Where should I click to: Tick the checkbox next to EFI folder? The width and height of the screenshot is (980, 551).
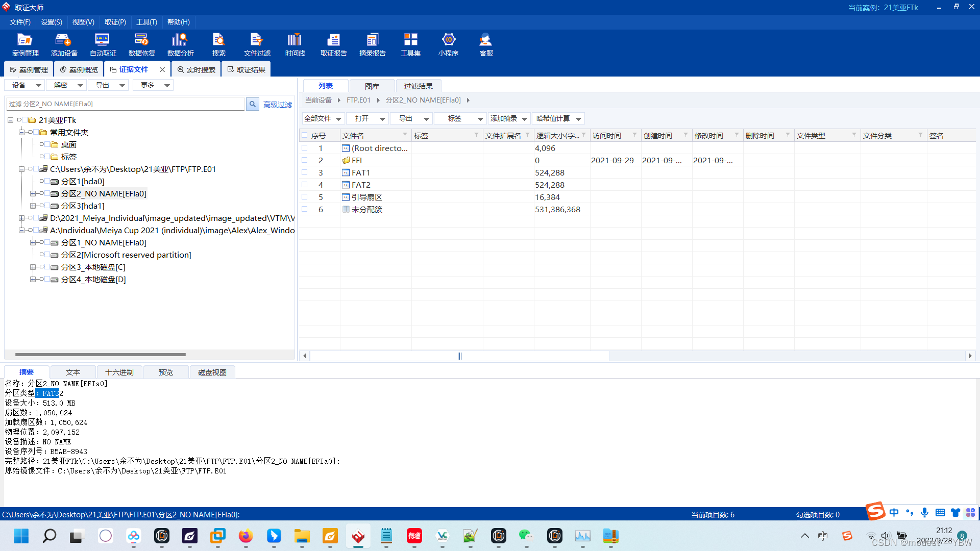[x=305, y=160]
